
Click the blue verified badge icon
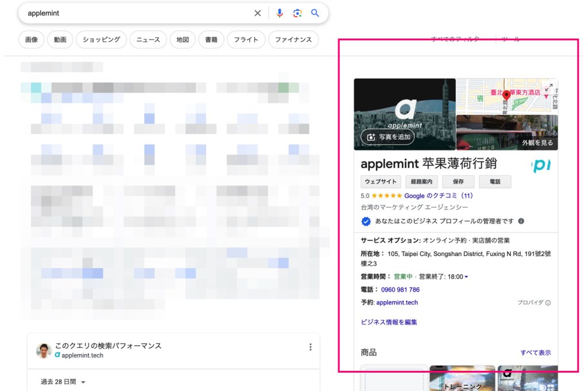click(366, 222)
